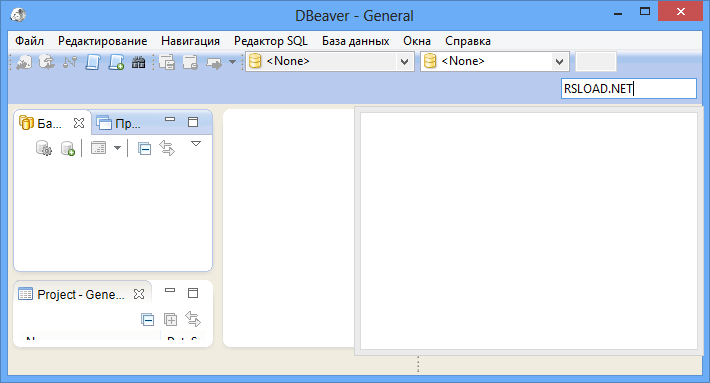The height and width of the screenshot is (383, 710).
Task: Collapse all in Project panel
Action: [x=147, y=320]
